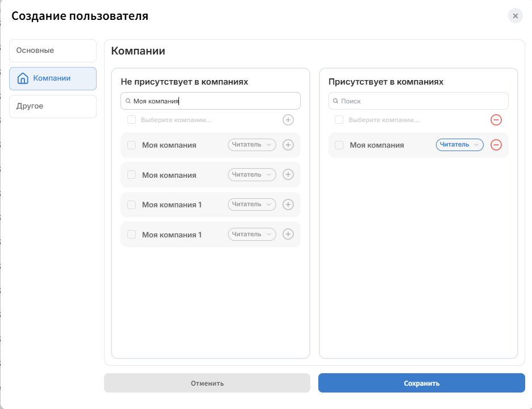The height and width of the screenshot is (409, 532).
Task: Check the last Моя компания 1 row
Action: [x=132, y=235]
